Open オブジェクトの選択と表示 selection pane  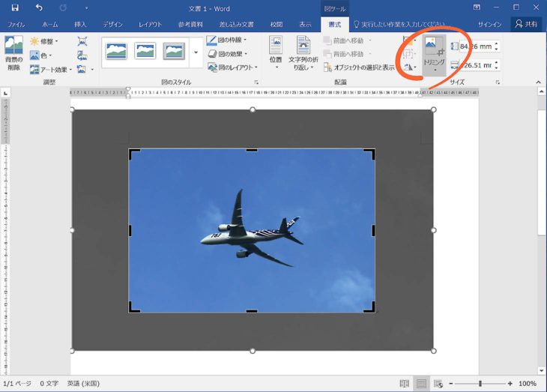coord(360,67)
